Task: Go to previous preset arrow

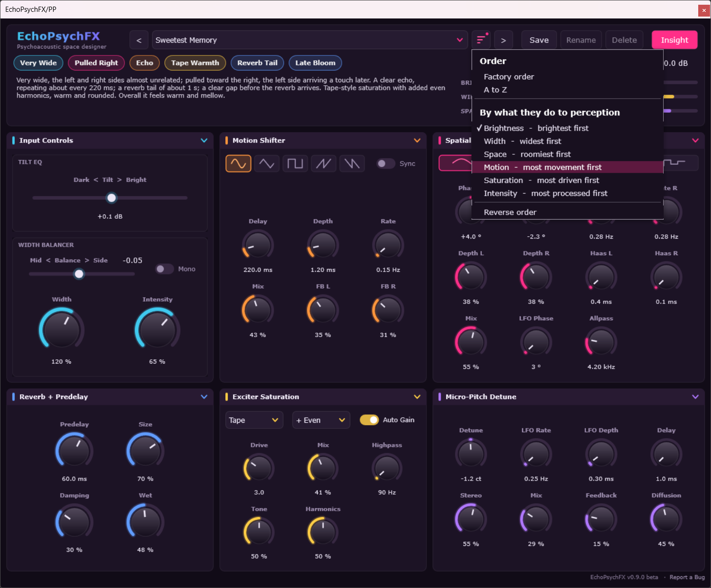Action: [x=139, y=40]
